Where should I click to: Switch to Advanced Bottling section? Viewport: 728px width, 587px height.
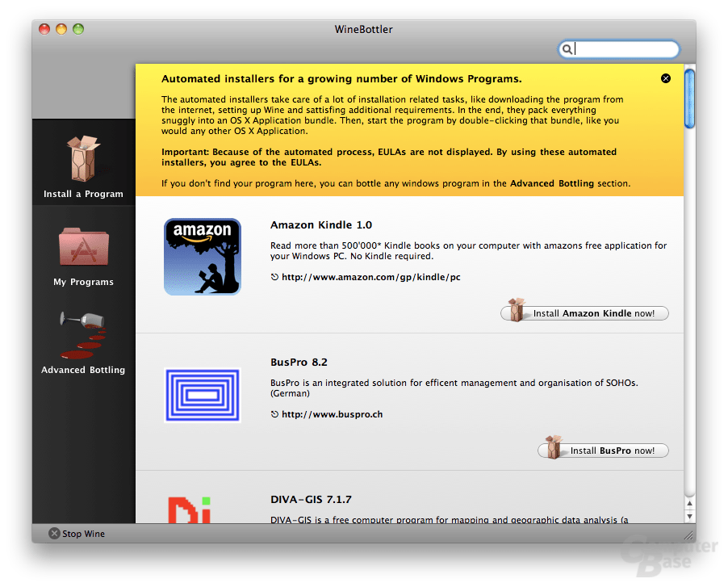coord(84,342)
